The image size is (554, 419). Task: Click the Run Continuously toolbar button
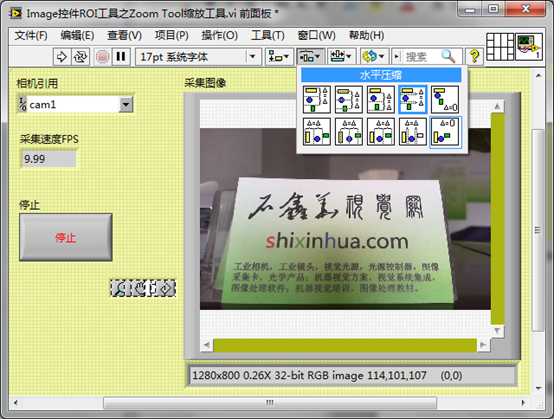[x=80, y=57]
